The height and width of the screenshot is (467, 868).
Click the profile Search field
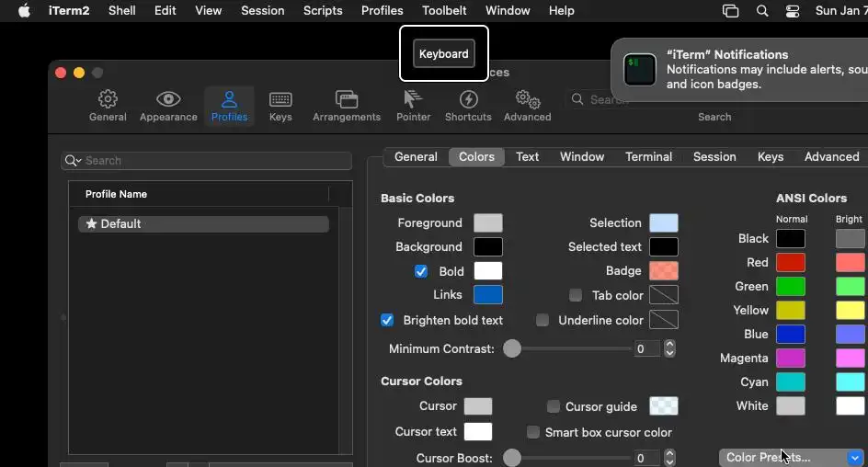click(207, 161)
